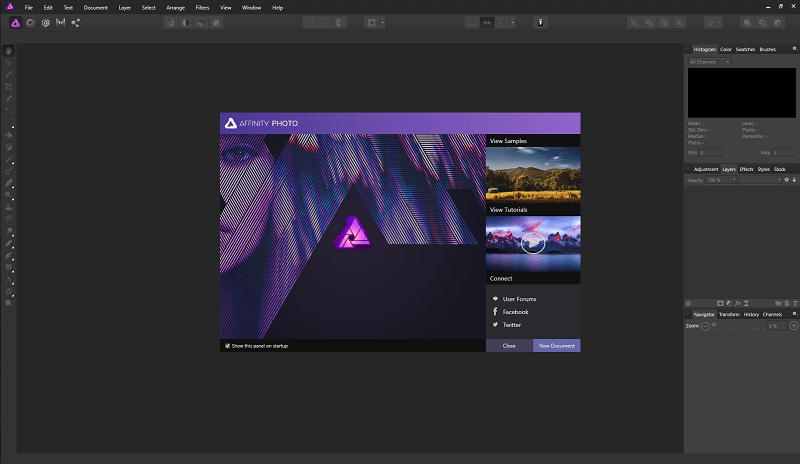Click the New Document button
This screenshot has width=800, height=464.
coord(557,346)
